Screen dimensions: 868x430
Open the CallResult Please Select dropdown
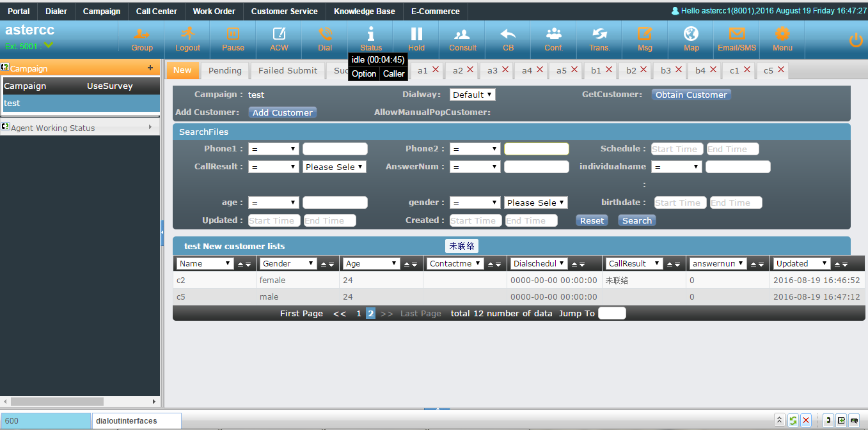point(335,167)
